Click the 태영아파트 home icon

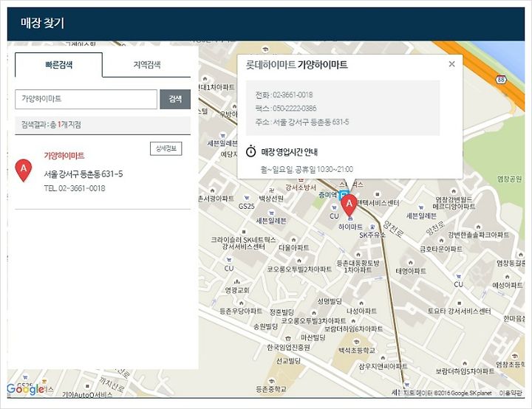pos(411,263)
